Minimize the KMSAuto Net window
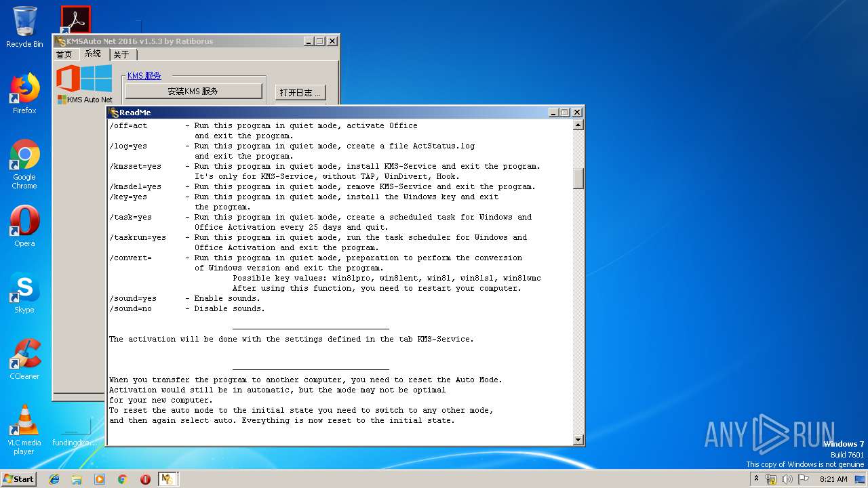This screenshot has width=868, height=488. [x=309, y=41]
